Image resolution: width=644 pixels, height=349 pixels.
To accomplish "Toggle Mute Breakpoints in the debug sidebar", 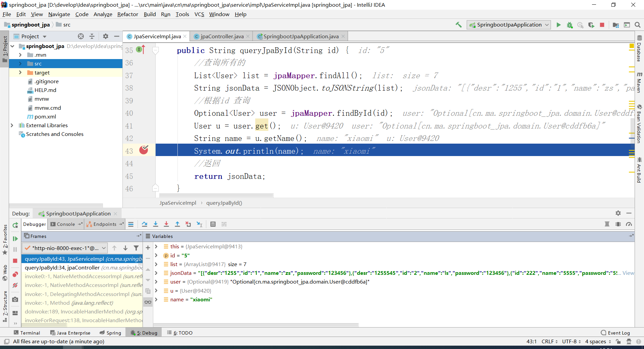I will [x=15, y=285].
